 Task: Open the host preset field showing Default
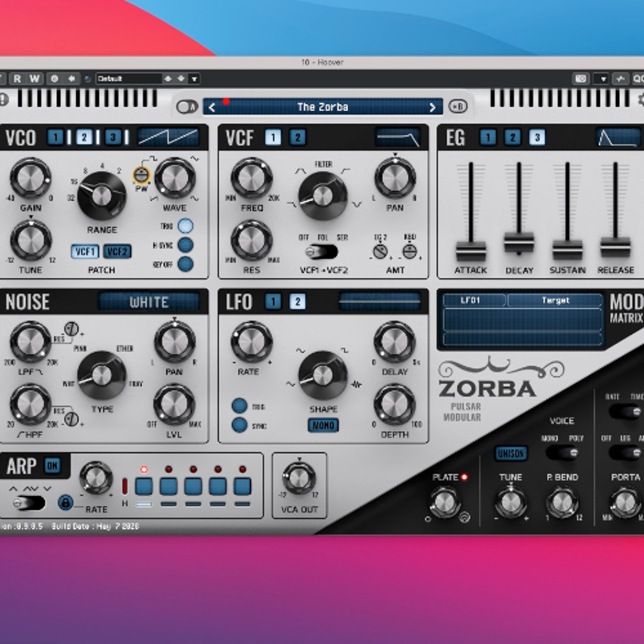(x=129, y=79)
